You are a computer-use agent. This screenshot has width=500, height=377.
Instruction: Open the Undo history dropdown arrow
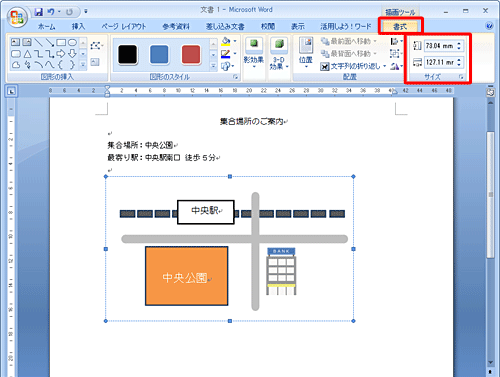coord(59,12)
